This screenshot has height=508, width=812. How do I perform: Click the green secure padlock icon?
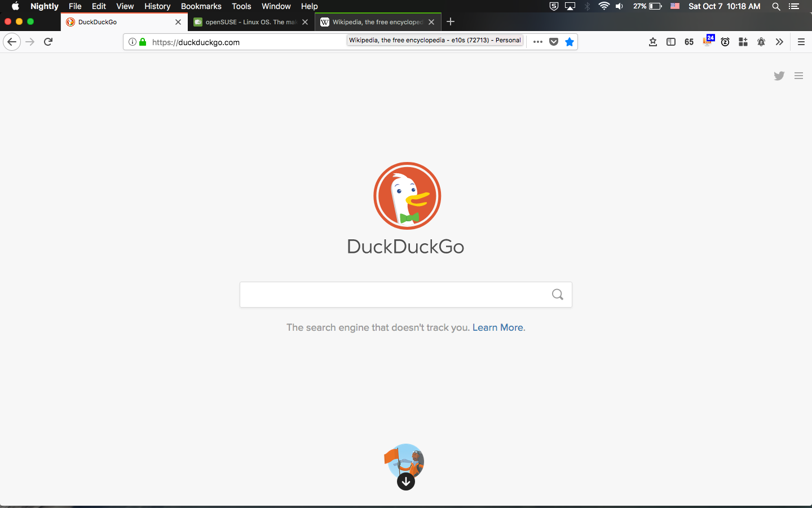143,42
